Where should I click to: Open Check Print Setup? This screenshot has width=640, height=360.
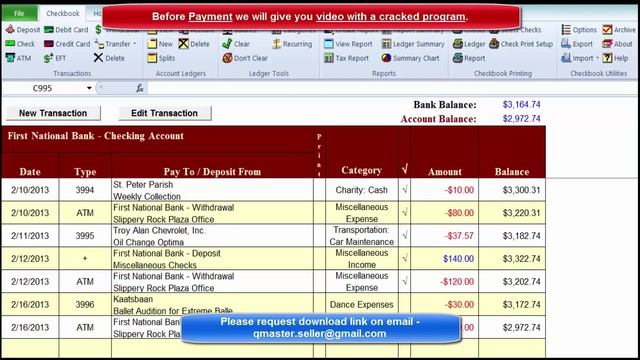521,44
